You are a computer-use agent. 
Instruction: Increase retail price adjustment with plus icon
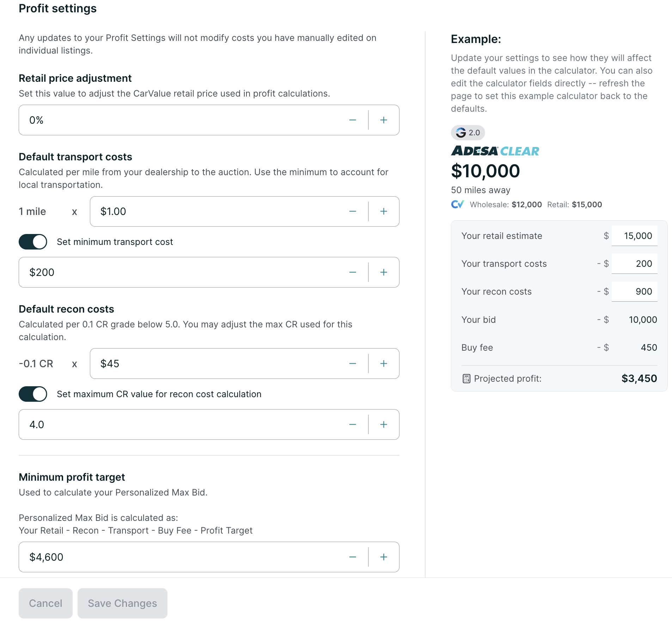point(384,120)
